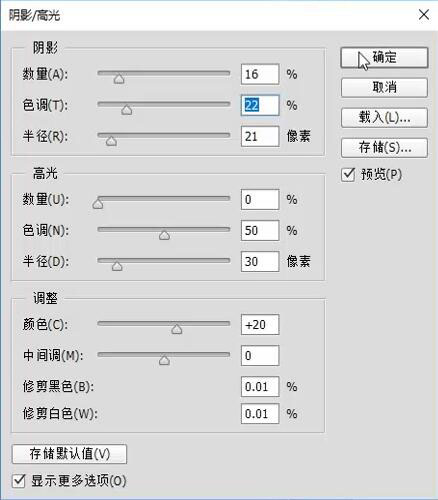Click the 颜色(C) slider handle

point(177,329)
